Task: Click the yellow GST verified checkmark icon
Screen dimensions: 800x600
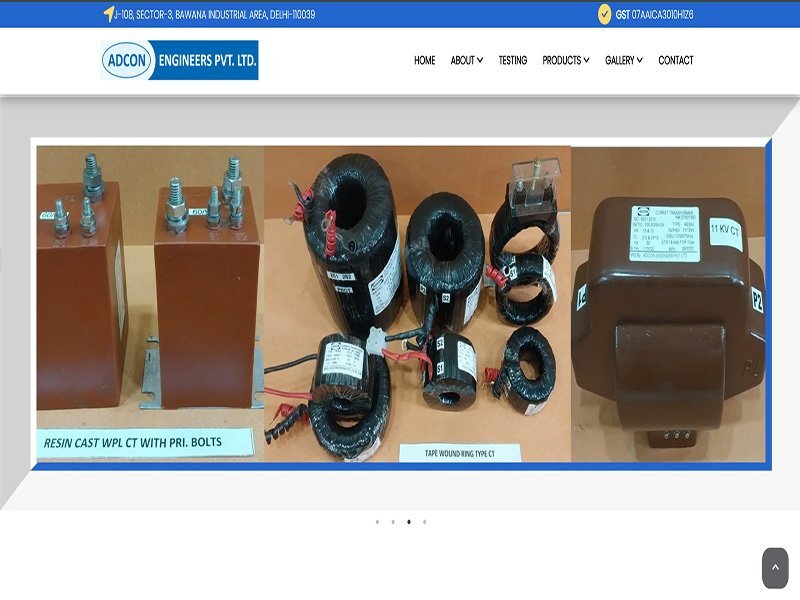Action: (x=605, y=14)
